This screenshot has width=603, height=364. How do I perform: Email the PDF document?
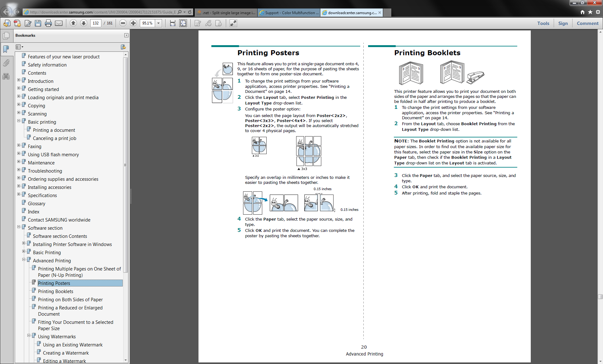59,23
